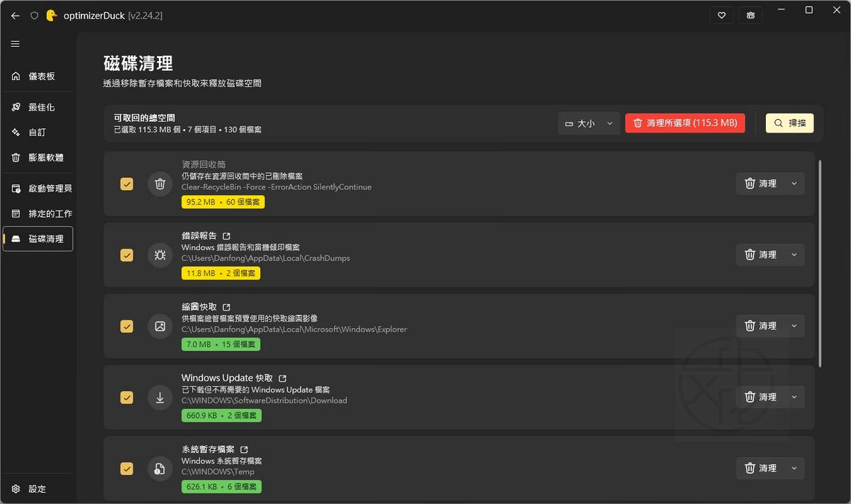This screenshot has width=851, height=504.
Task: Click the 磁碟清理 page heading
Action: [138, 63]
